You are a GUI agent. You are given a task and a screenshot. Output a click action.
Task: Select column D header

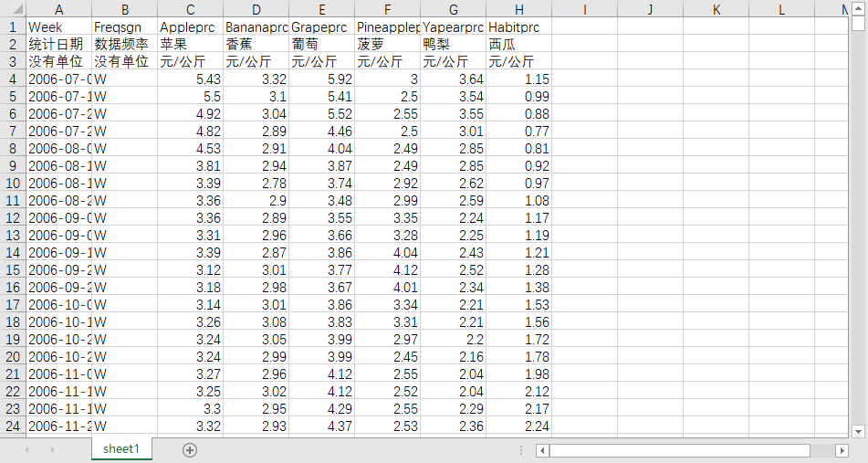[256, 9]
